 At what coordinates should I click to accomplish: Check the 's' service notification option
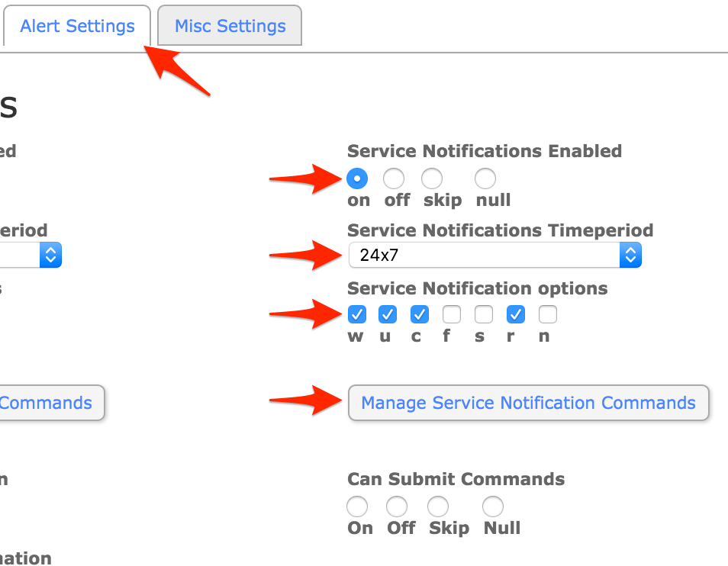[484, 314]
